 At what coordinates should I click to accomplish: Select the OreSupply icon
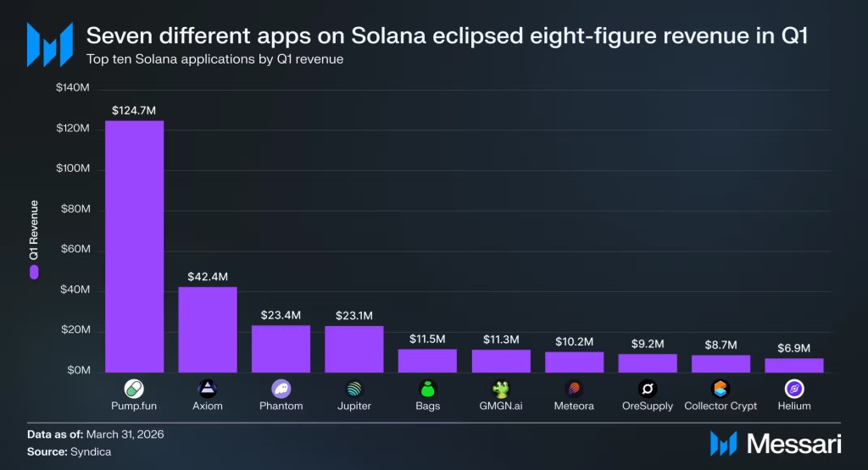click(647, 389)
